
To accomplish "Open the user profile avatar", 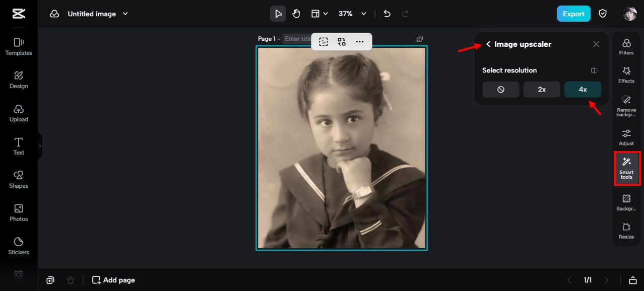I will tap(630, 14).
